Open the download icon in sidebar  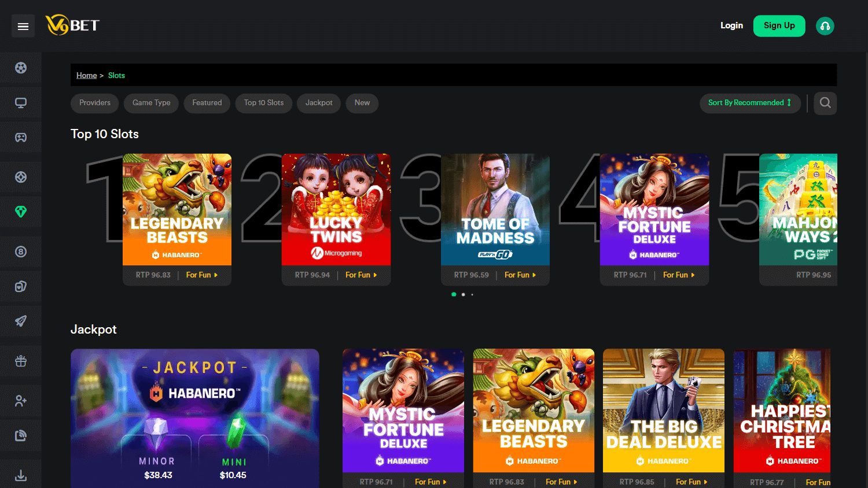point(21,475)
